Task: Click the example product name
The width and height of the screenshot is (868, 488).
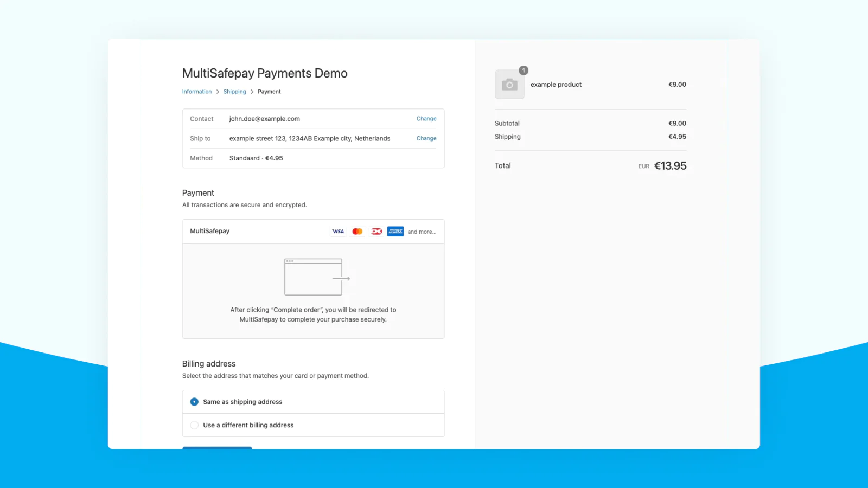Action: click(556, 85)
